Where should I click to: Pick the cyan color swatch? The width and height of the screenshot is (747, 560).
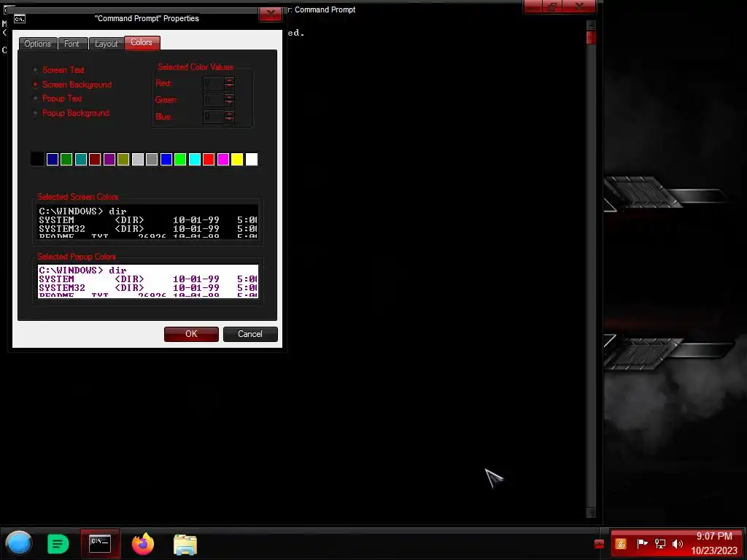[194, 159]
